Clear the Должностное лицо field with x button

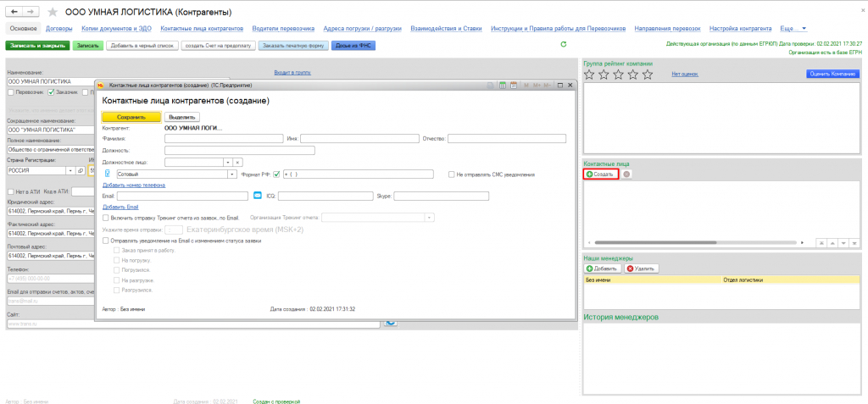[237, 162]
